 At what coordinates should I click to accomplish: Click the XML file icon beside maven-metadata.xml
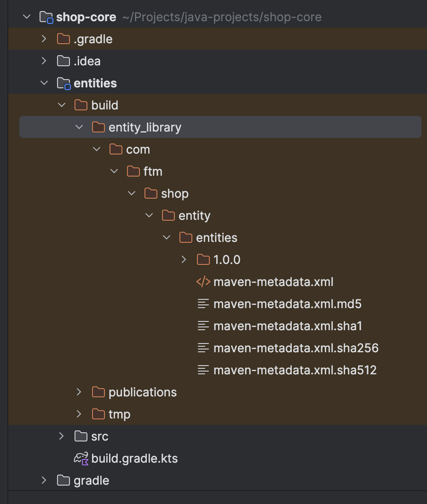coord(203,282)
